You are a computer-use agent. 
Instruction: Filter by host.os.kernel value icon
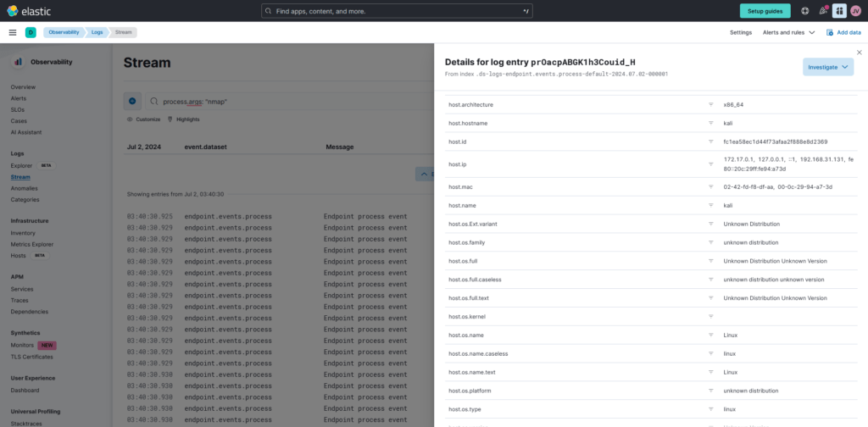point(711,316)
